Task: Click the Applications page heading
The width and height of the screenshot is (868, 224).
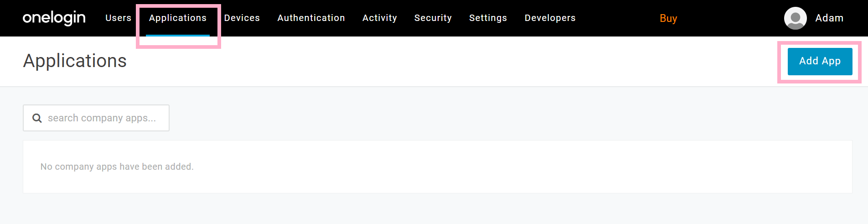Action: [x=75, y=61]
